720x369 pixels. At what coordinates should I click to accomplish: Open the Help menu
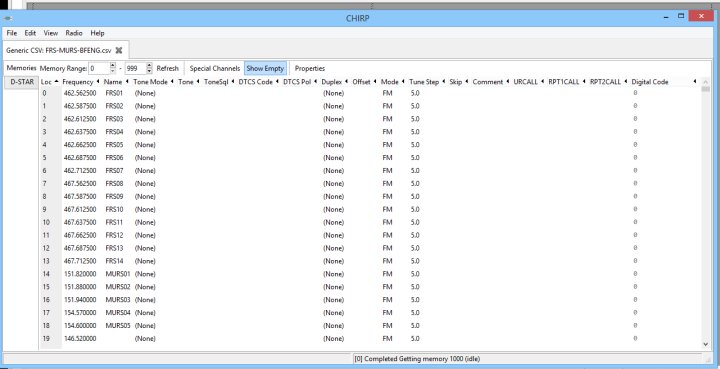(97, 33)
